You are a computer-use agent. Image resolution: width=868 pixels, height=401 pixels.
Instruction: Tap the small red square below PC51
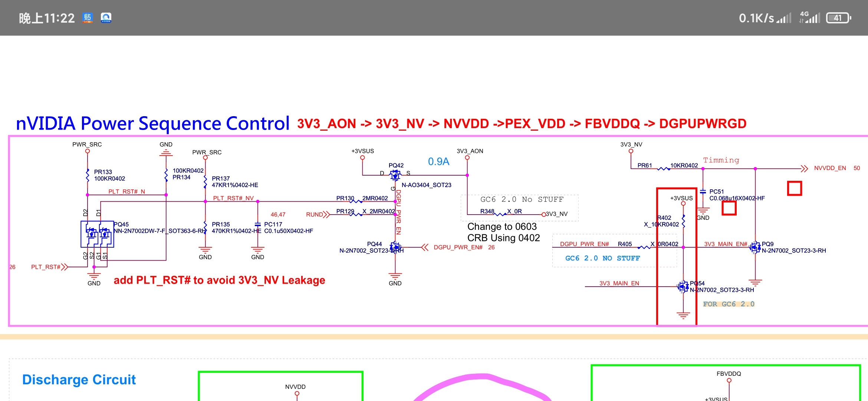pyautogui.click(x=729, y=208)
